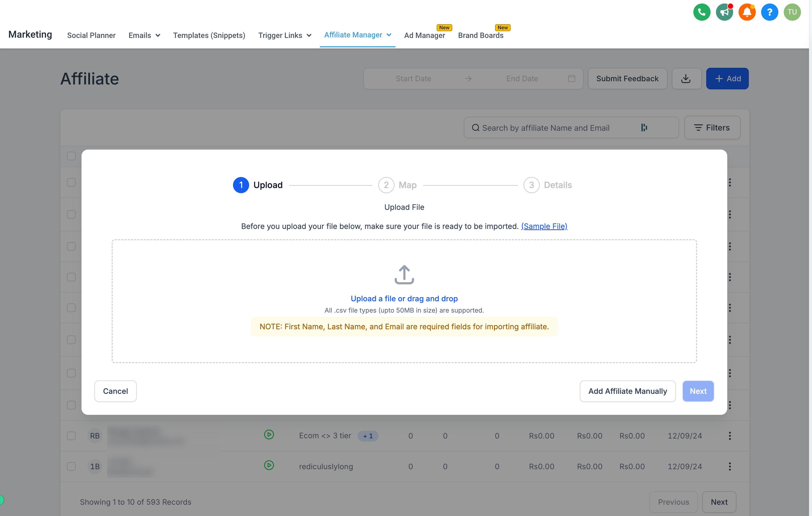Screen dimensions: 812x516
Task: Click the download export icon button
Action: point(686,79)
